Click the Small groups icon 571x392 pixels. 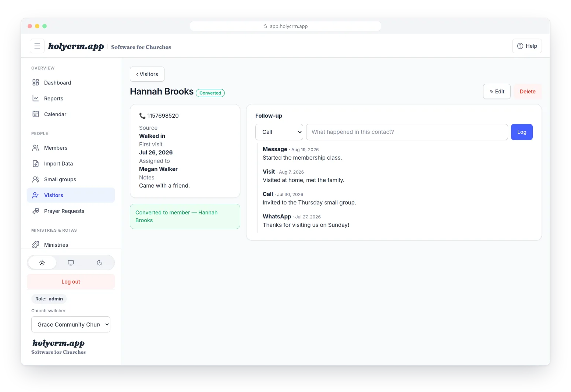[36, 179]
